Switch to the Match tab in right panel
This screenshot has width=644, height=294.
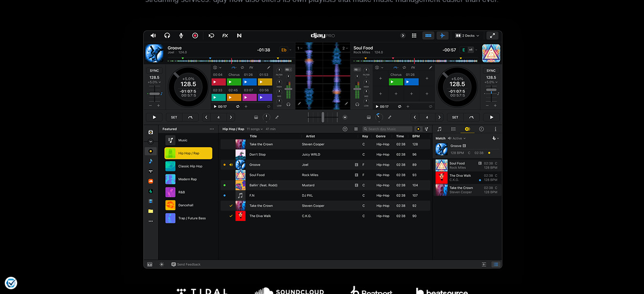coord(467,129)
